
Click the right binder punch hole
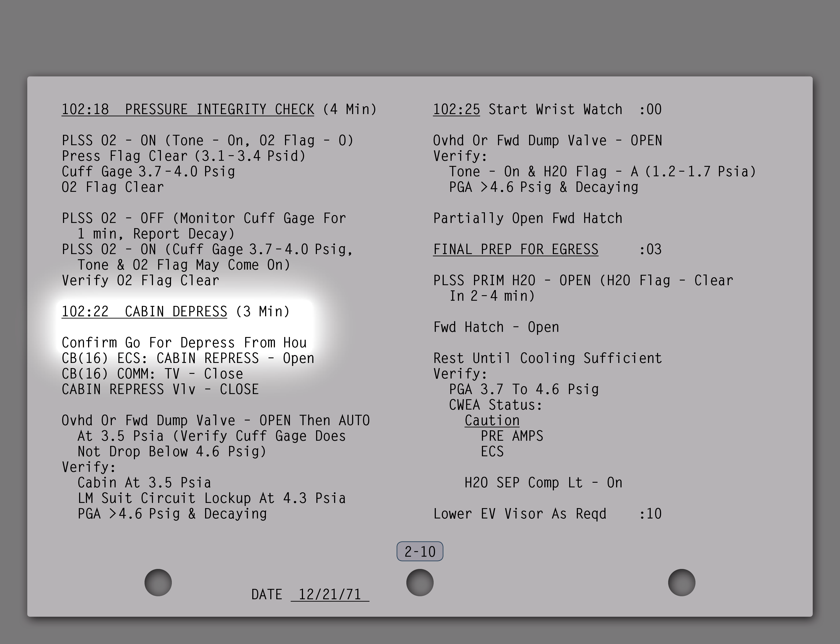click(x=682, y=582)
